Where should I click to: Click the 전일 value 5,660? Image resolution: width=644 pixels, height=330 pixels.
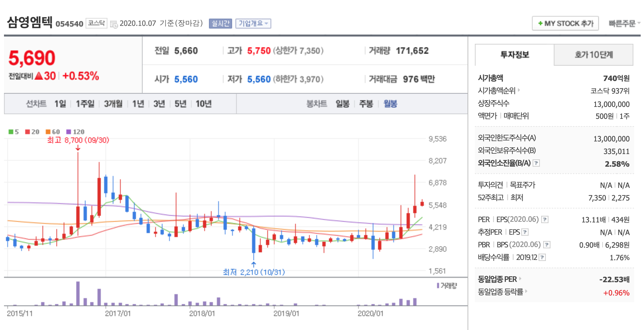186,51
